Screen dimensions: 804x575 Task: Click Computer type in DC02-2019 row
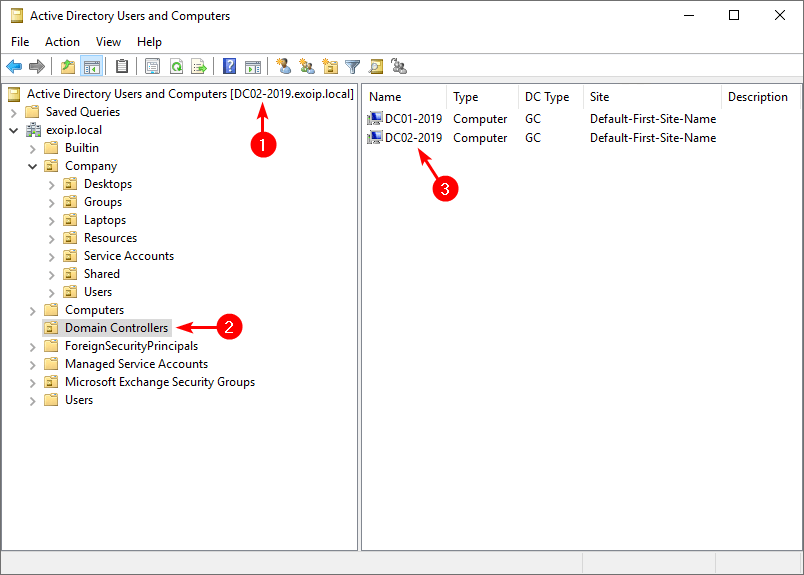480,138
